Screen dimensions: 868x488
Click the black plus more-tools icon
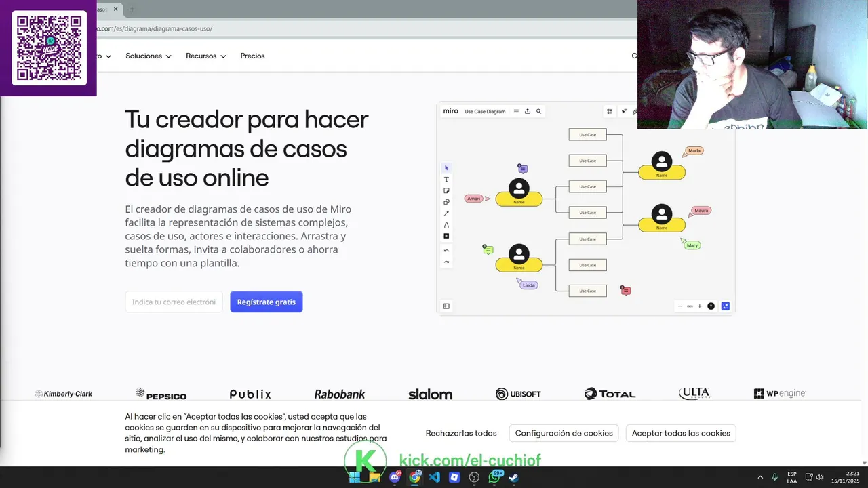click(446, 236)
